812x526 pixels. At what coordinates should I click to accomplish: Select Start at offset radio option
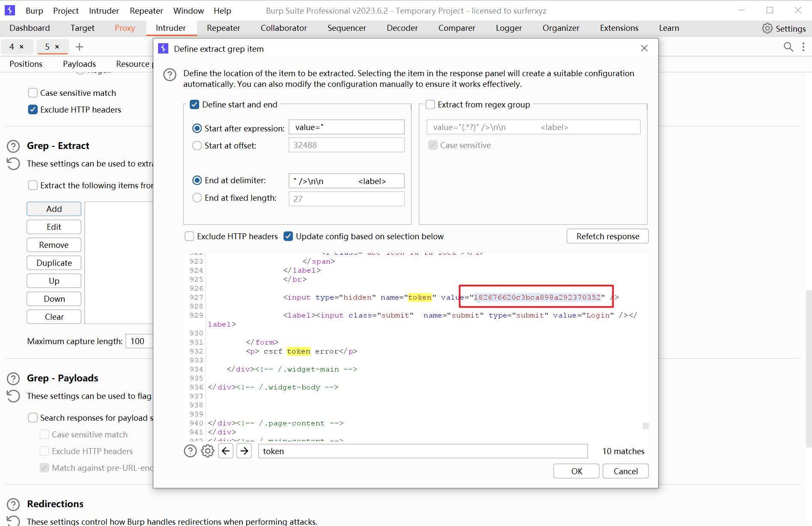197,146
